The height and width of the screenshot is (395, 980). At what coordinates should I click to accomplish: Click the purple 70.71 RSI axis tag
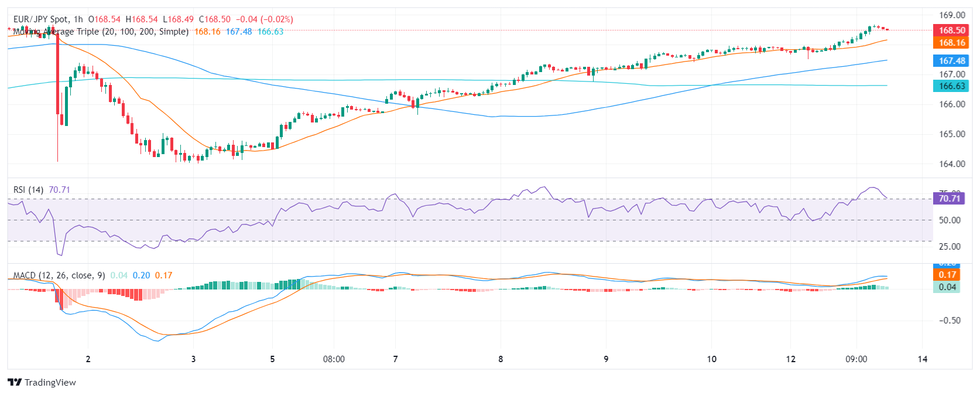tap(949, 199)
